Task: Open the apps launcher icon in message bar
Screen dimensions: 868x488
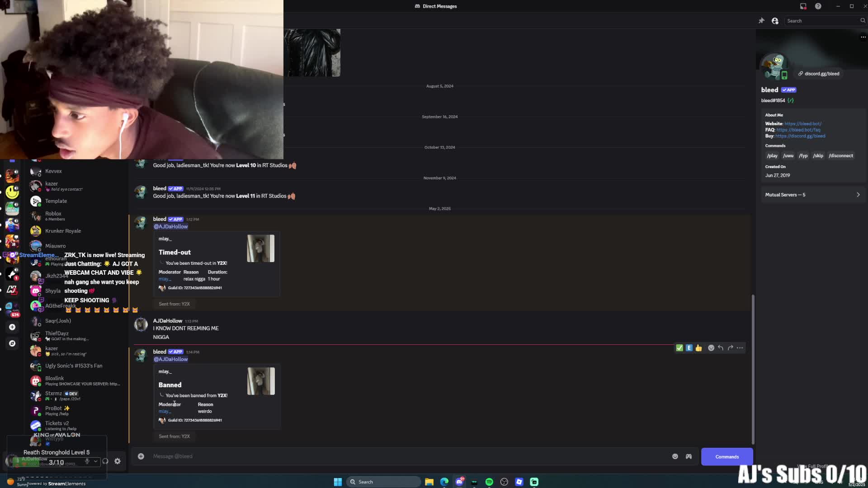Action: point(689,456)
